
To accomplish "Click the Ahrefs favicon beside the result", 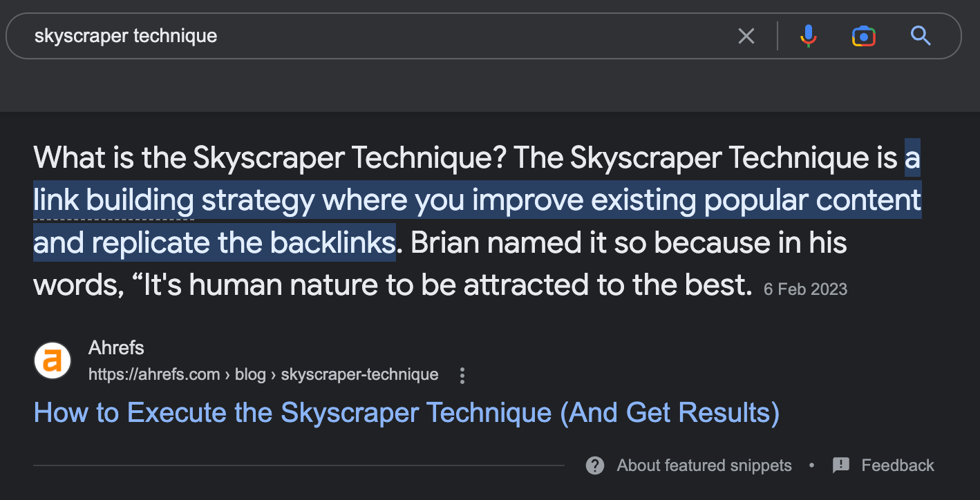I will point(52,360).
